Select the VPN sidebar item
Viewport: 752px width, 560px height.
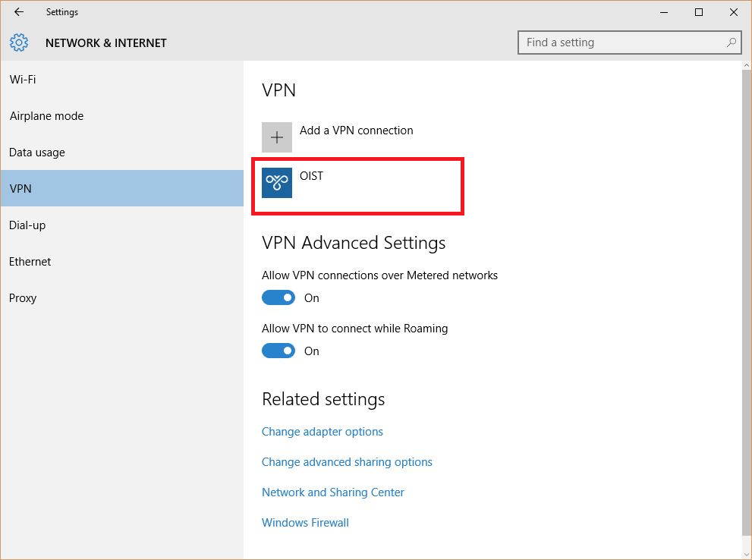(21, 189)
